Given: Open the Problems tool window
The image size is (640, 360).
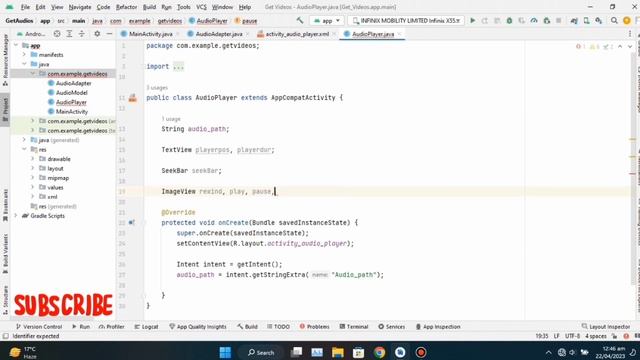Looking at the screenshot, I should pyautogui.click(x=314, y=327).
